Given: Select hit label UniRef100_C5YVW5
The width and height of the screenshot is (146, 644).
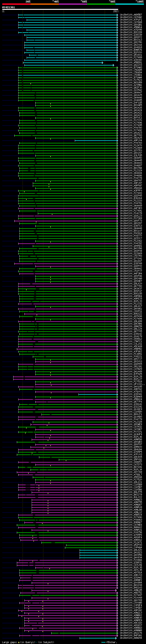Looking at the screenshot, I should 131,602.
